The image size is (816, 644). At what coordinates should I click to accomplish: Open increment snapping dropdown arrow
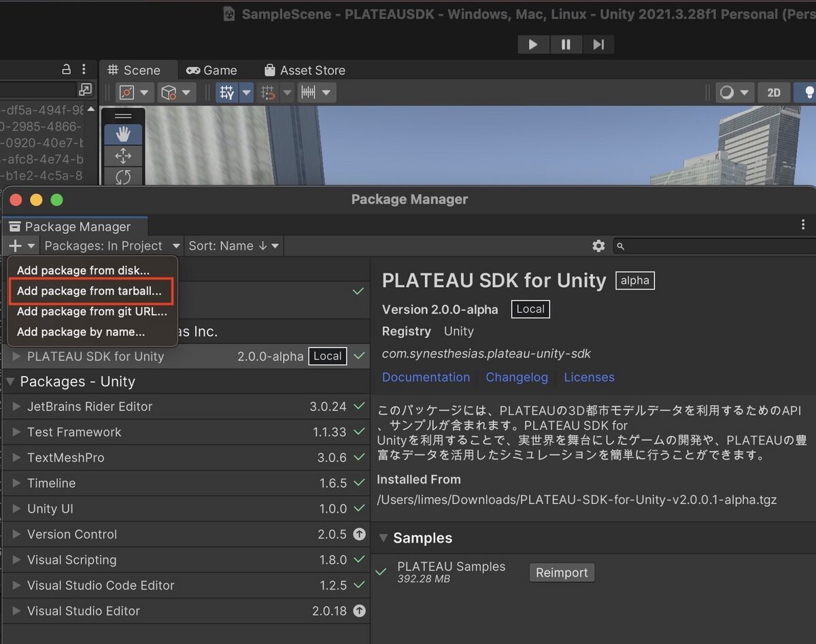(x=327, y=92)
